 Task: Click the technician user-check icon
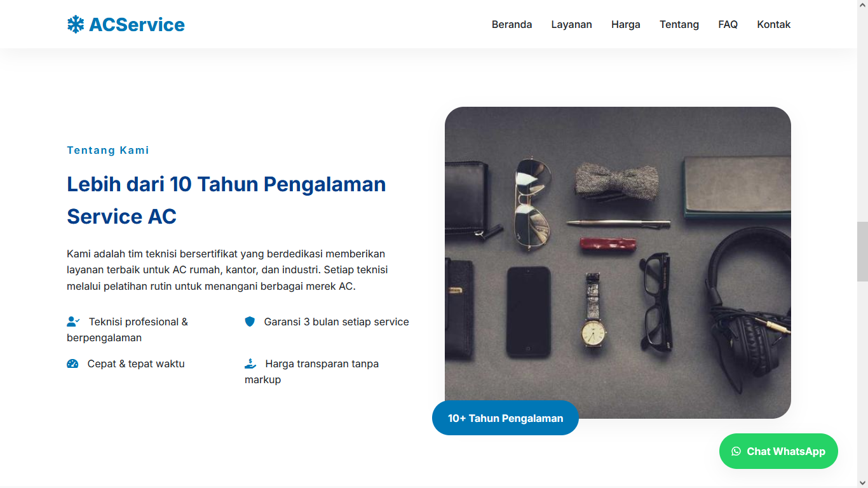73,322
